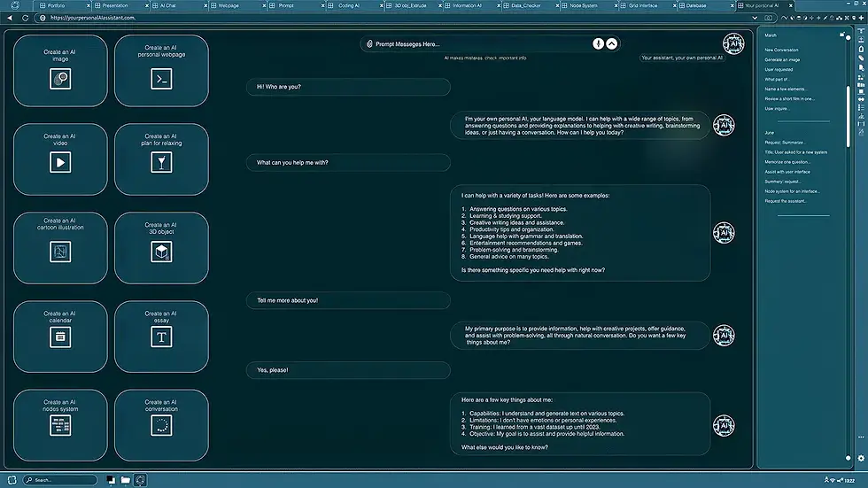
Task: Click the Tell me more about you! message
Action: click(348, 300)
